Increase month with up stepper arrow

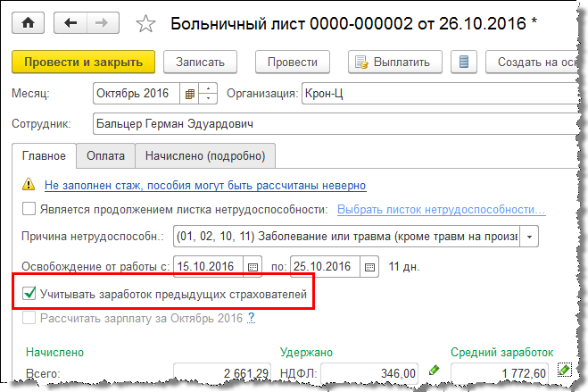click(x=208, y=88)
